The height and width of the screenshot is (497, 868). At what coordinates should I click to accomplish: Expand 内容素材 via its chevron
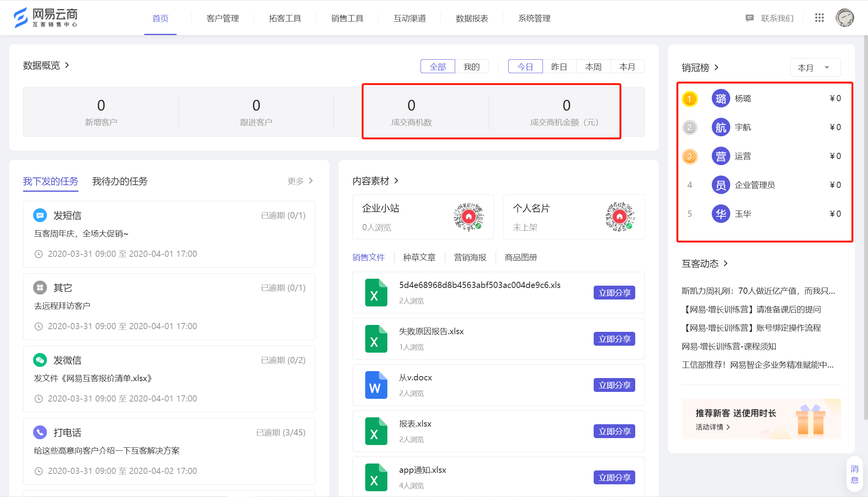(x=396, y=181)
